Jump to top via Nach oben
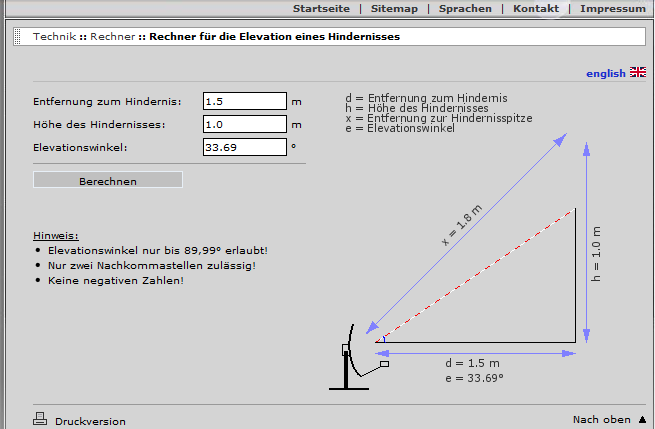 [x=602, y=419]
